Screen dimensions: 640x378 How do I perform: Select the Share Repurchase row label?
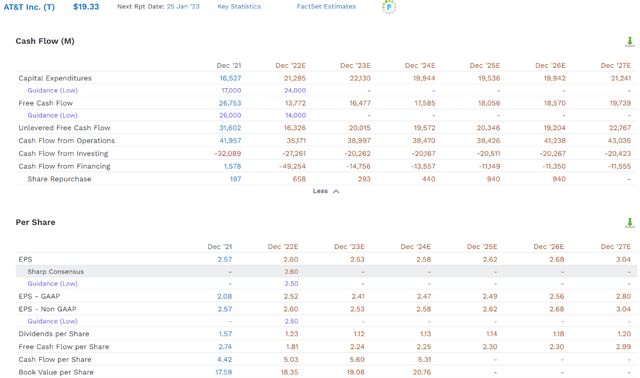point(59,179)
